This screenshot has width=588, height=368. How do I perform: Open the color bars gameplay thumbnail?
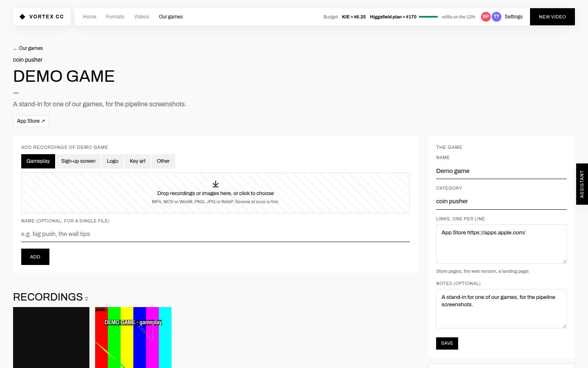[x=133, y=337]
